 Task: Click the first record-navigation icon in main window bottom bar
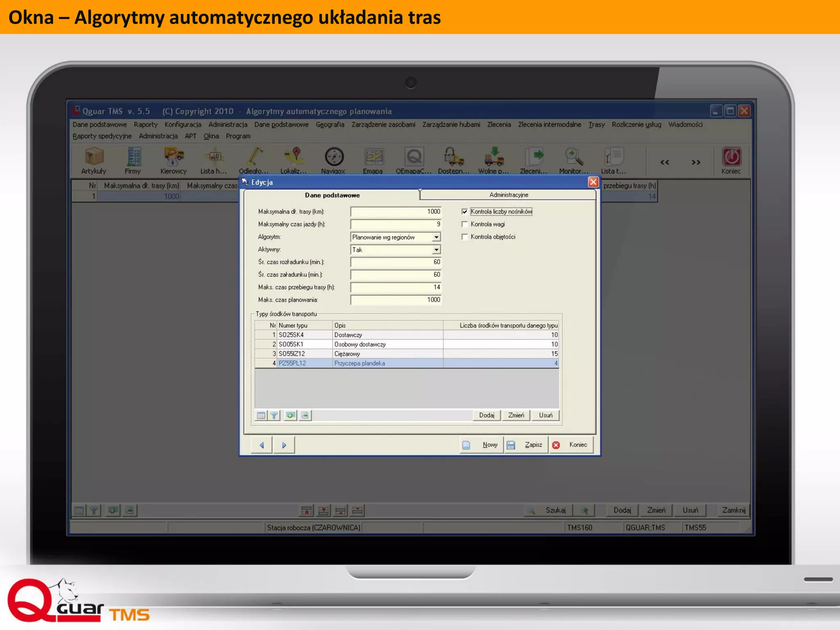click(306, 511)
